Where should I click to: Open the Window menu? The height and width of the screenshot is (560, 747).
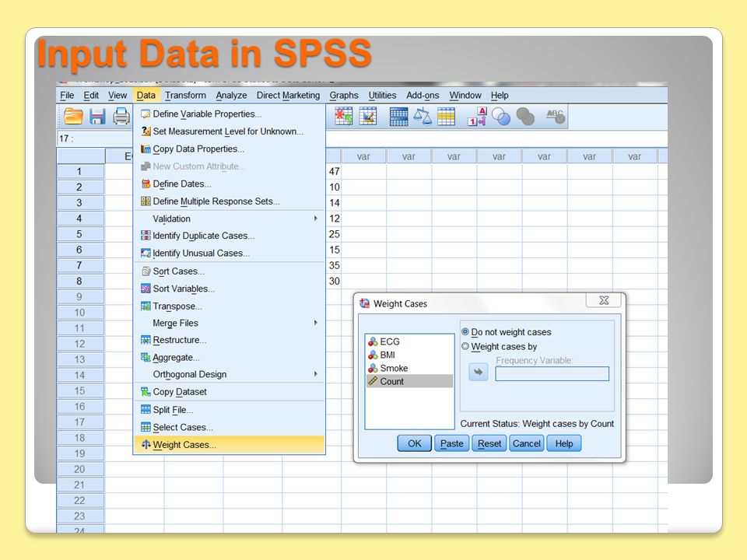[x=465, y=95]
